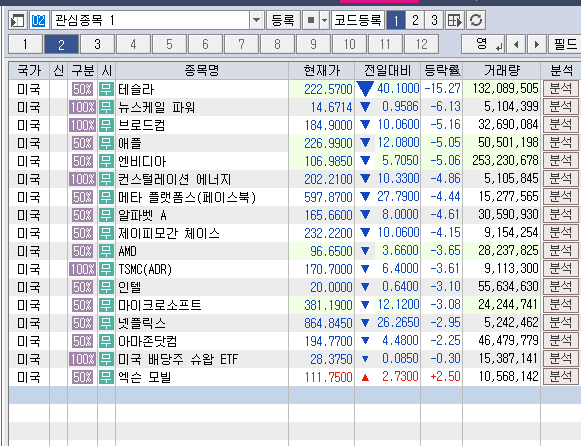
Task: Click 엑슨 모빌 change rate +2.50
Action: [445, 377]
